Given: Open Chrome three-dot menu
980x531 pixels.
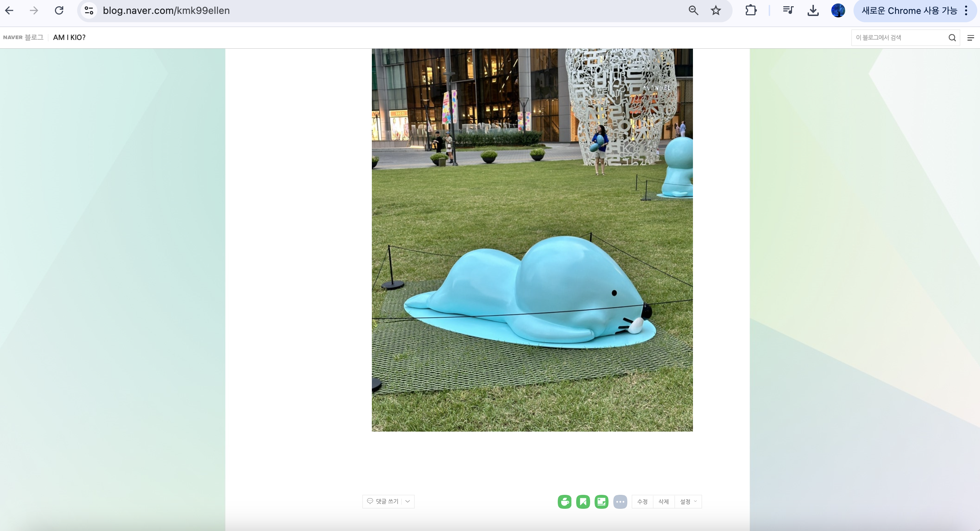Looking at the screenshot, I should click(x=966, y=11).
